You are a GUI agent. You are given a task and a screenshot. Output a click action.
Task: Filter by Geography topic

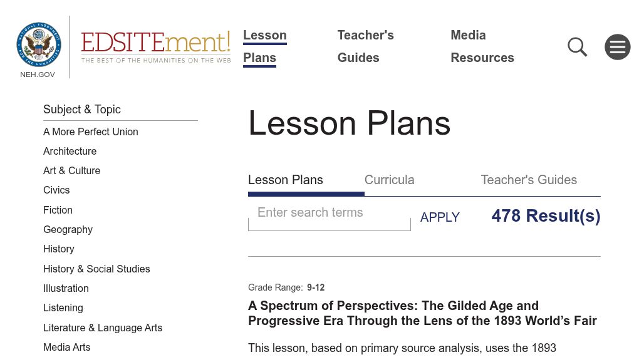pos(68,229)
